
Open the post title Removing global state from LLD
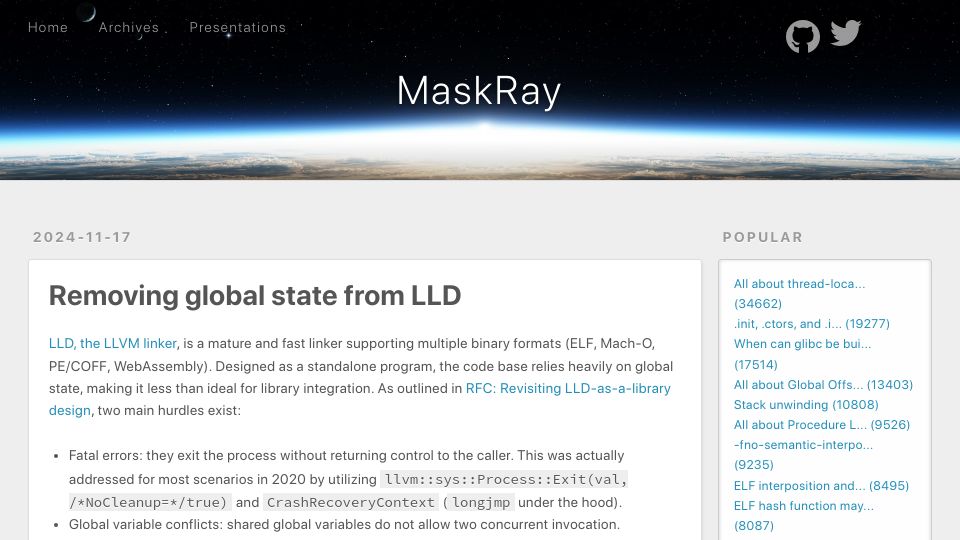255,296
